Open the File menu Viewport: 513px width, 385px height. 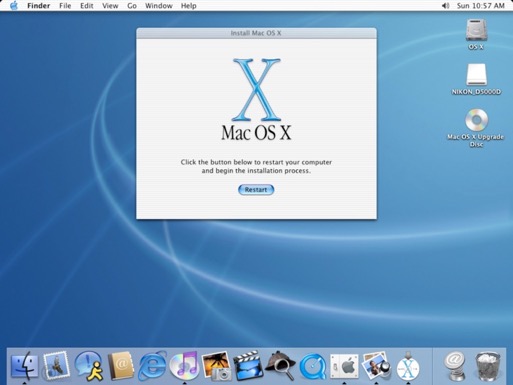click(65, 6)
